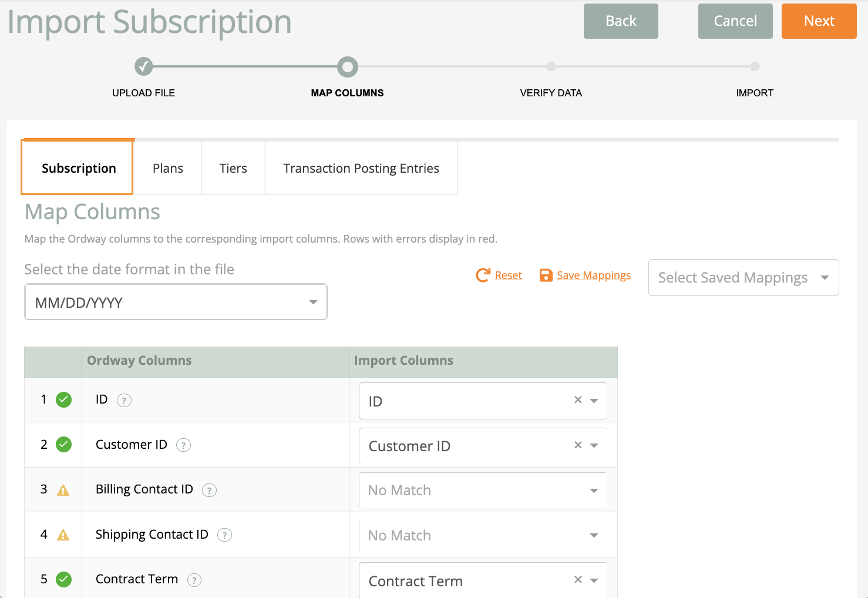Open No Match dropdown for Billing Contact ID
This screenshot has width=868, height=598.
[x=483, y=491]
